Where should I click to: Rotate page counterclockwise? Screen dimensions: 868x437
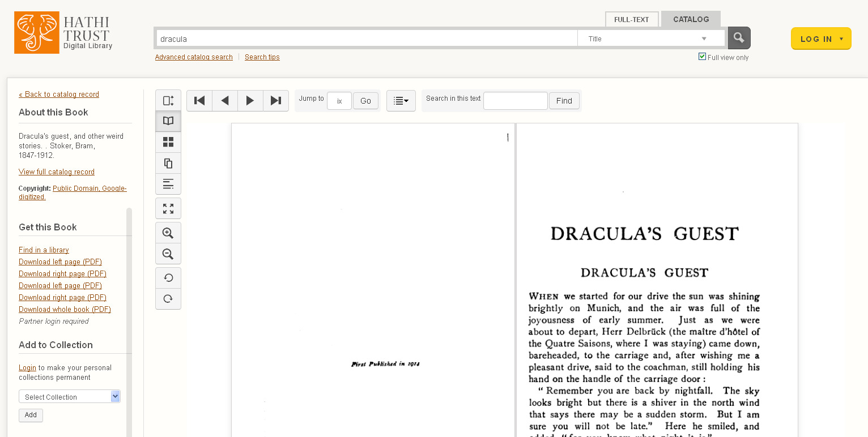[168, 278]
